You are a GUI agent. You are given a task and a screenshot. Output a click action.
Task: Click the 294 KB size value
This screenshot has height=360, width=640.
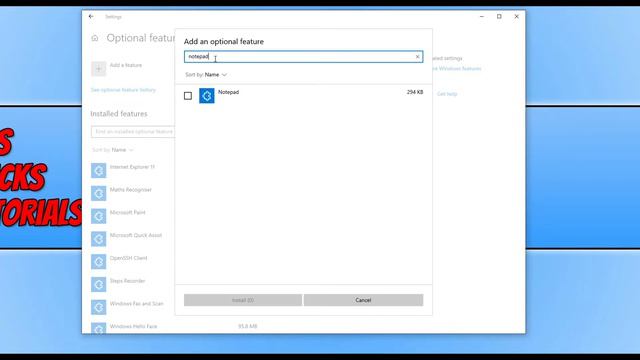(415, 92)
